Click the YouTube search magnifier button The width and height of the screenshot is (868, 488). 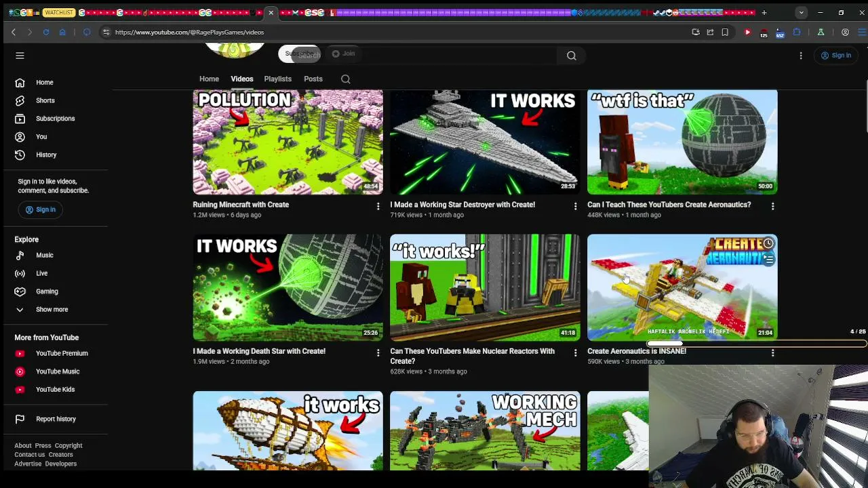(x=572, y=56)
